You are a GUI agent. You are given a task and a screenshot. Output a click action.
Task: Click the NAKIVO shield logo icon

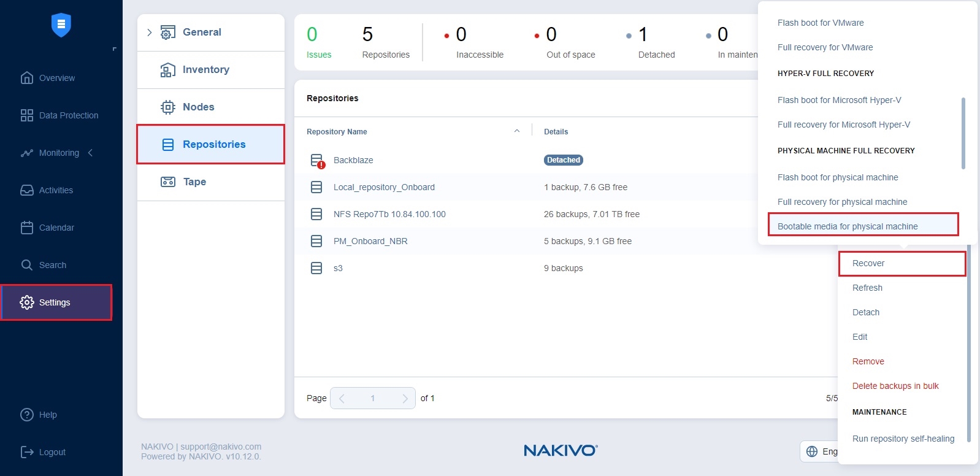click(x=61, y=25)
